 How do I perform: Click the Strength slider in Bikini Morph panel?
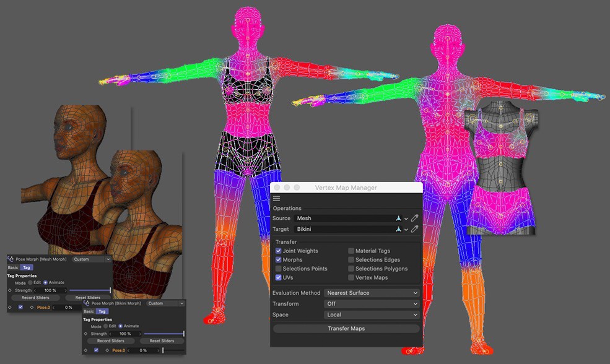point(163,334)
